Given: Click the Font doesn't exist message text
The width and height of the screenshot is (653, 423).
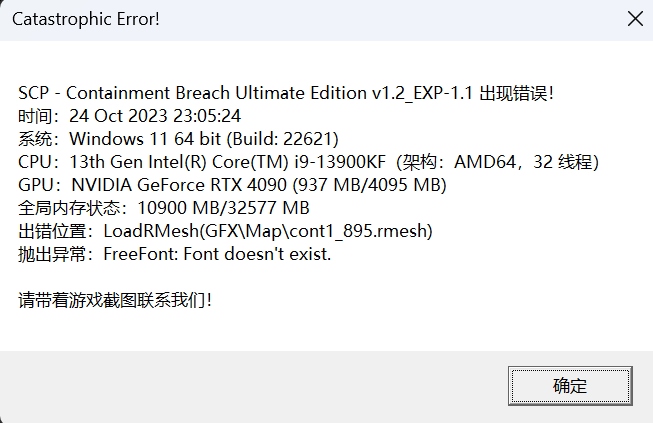Looking at the screenshot, I should pyautogui.click(x=257, y=254).
